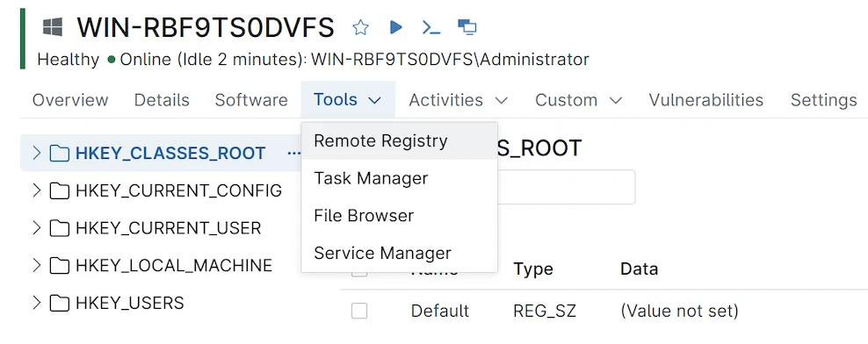
Task: Select Task Manager from Tools menu
Action: [399, 178]
